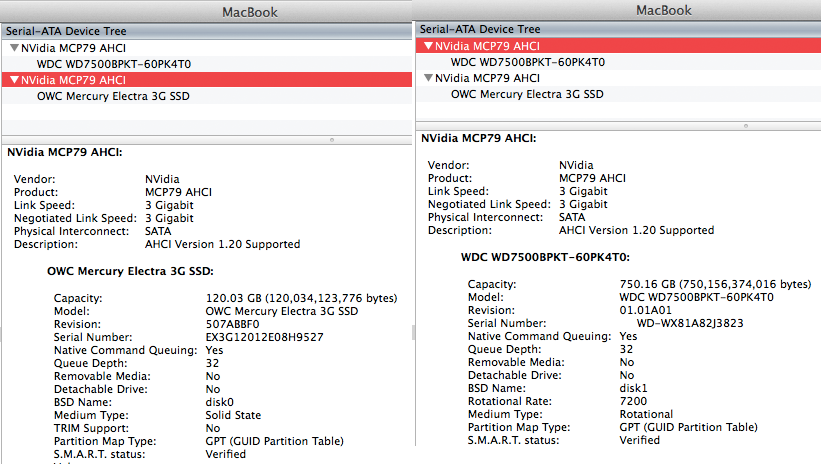Click Serial-ATA Device Tree header in left window
The height and width of the screenshot is (464, 821).
pyautogui.click(x=207, y=31)
